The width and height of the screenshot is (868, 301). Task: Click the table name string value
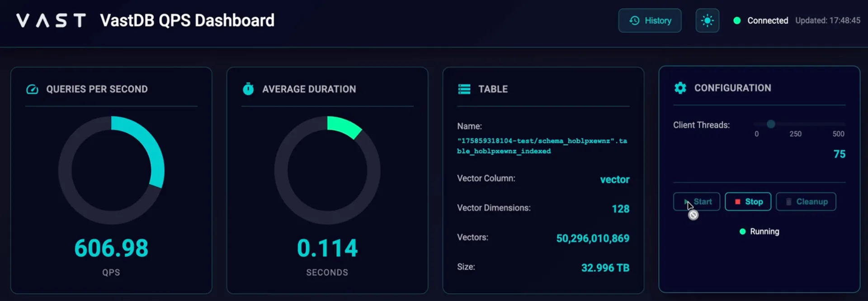pos(542,146)
